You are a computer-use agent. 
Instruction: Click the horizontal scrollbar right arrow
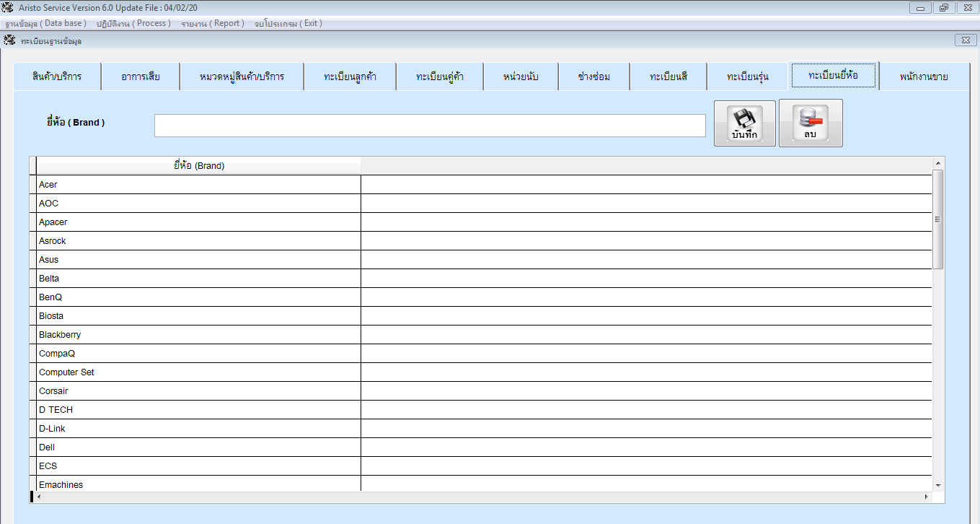(927, 497)
